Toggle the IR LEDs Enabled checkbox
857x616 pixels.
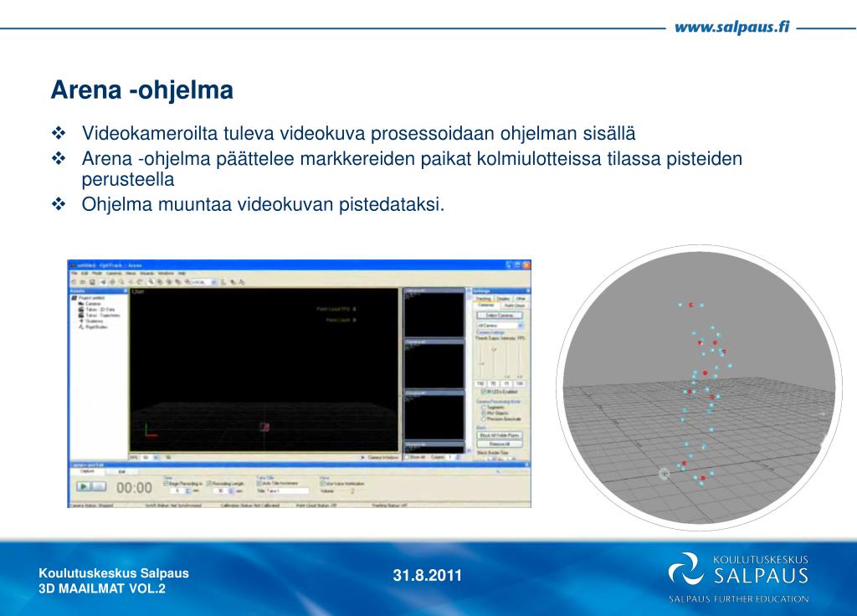point(483,392)
